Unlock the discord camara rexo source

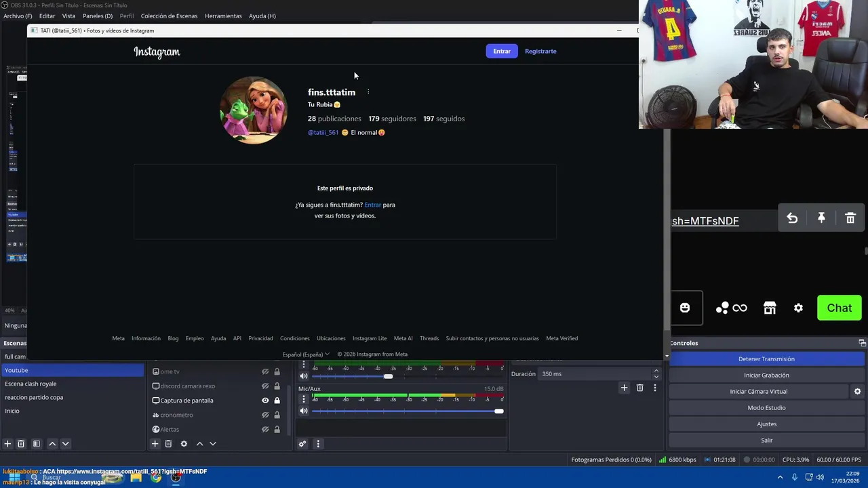[x=277, y=386]
